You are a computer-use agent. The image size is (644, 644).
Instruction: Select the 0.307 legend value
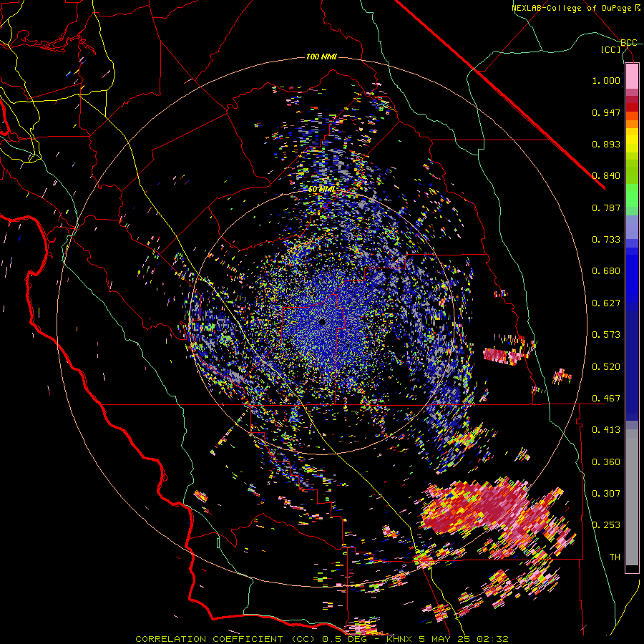point(606,494)
